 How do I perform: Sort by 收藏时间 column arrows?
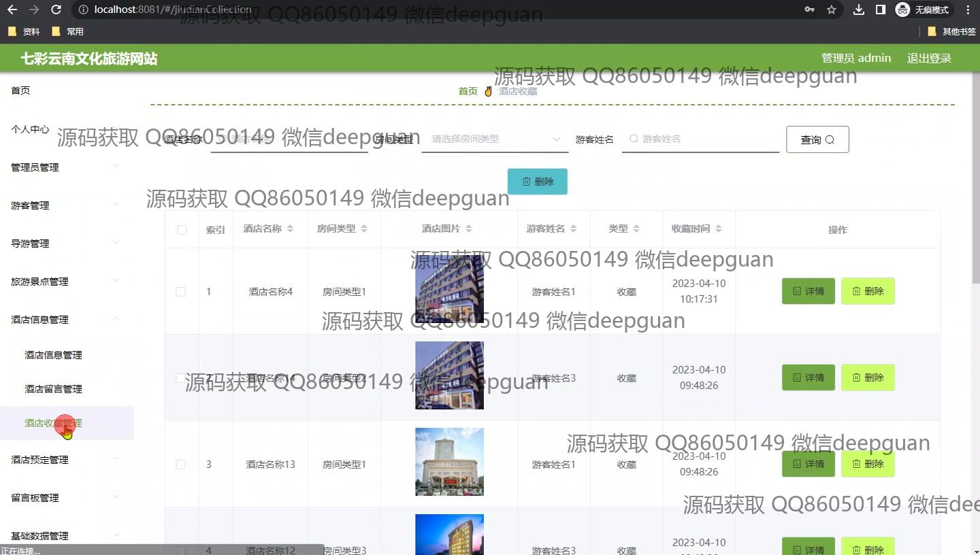[719, 229]
